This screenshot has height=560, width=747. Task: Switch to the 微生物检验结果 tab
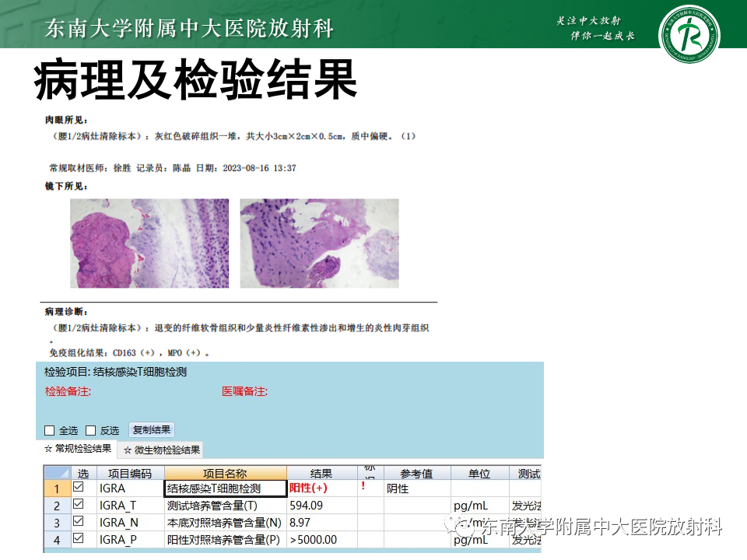(x=162, y=450)
